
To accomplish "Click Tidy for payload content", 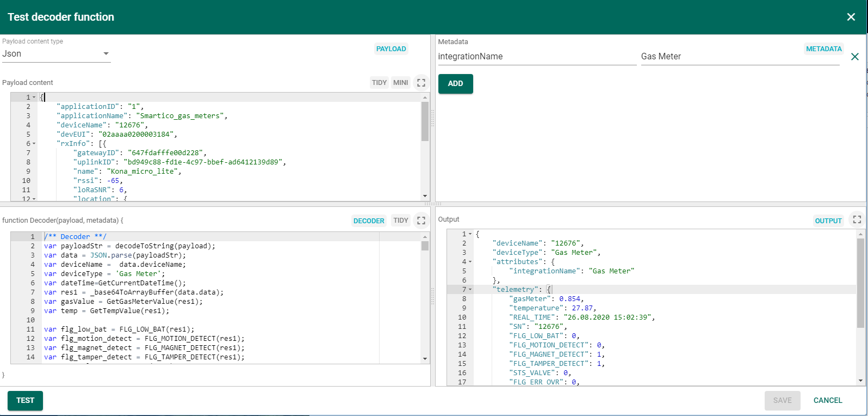I will (x=379, y=83).
